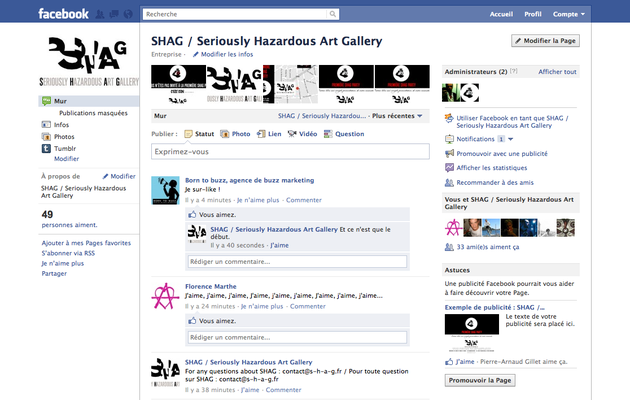Open Florence Marthe profile link
The image size is (630, 400).
pyautogui.click(x=211, y=286)
